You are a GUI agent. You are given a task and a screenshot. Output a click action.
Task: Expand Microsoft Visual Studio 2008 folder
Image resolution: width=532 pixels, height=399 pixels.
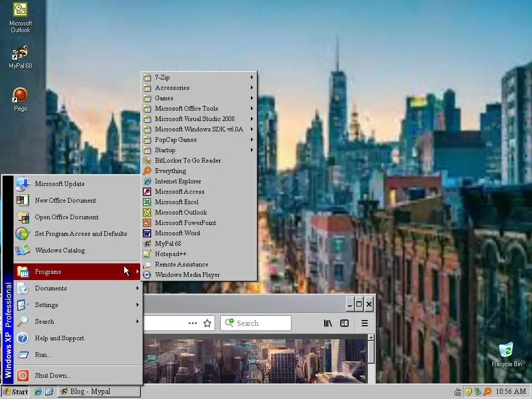pyautogui.click(x=199, y=119)
